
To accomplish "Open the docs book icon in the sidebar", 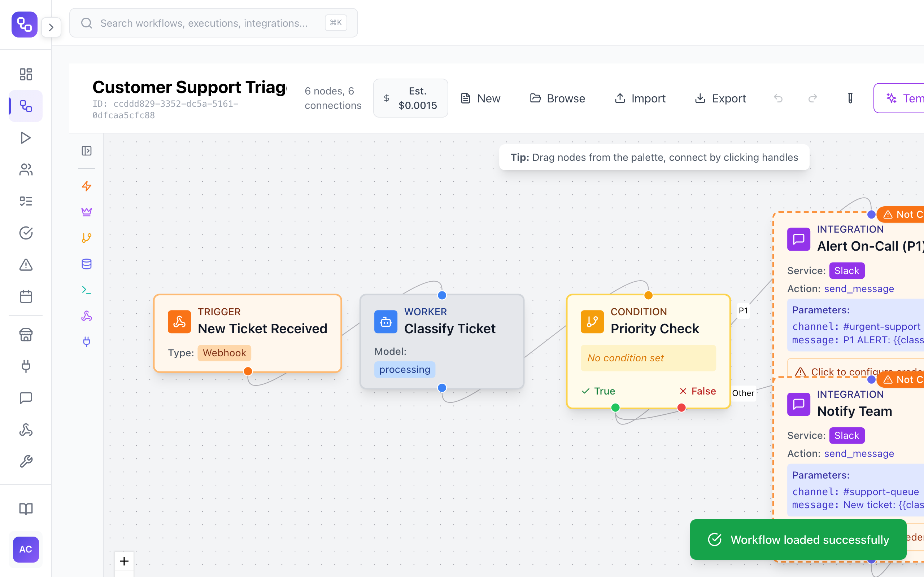I will pyautogui.click(x=26, y=508).
